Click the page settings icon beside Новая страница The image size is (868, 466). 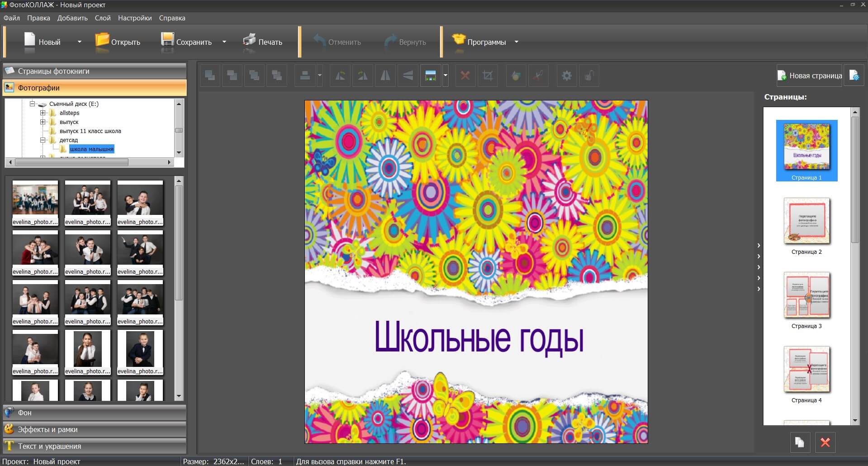pos(854,76)
